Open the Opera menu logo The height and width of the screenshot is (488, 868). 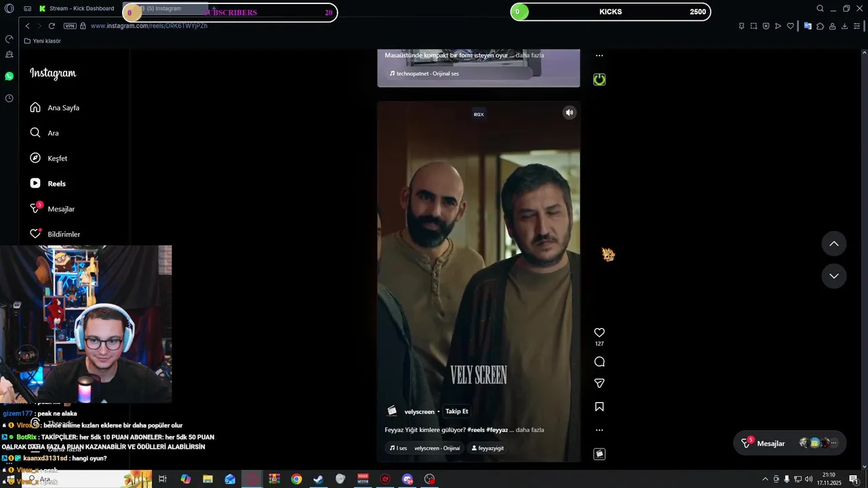tap(9, 8)
